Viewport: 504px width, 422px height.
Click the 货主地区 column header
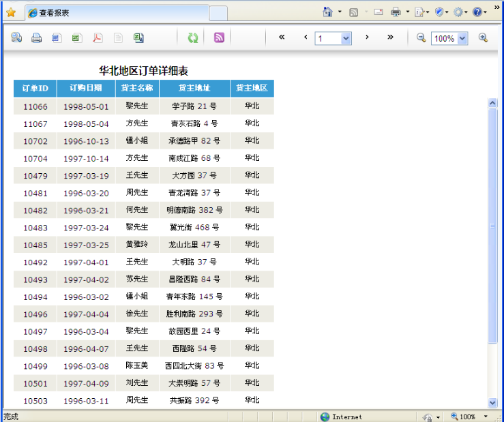(252, 88)
